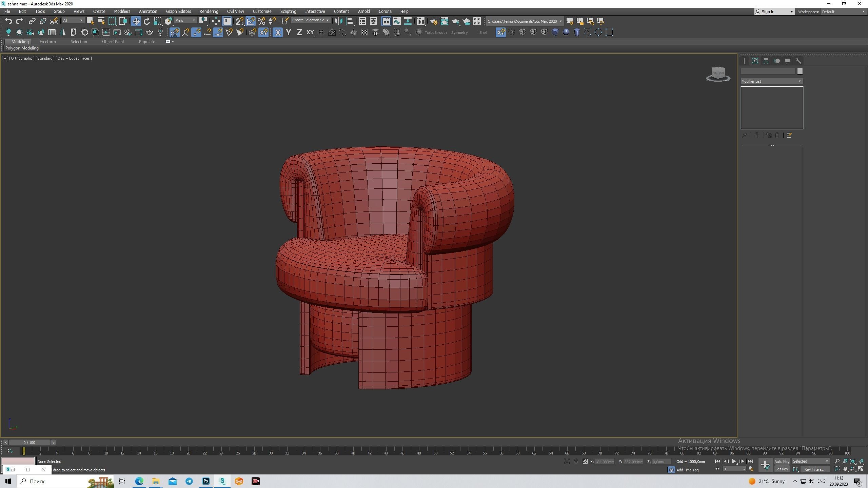Screen dimensions: 868x488
Task: Toggle Percent Snap
Action: click(x=261, y=21)
